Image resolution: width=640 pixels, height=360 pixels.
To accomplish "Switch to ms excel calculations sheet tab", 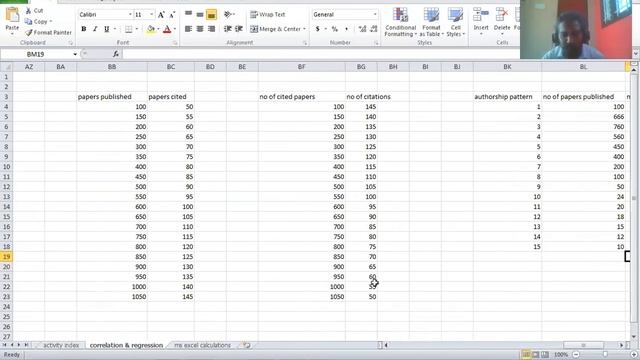I will [x=202, y=345].
